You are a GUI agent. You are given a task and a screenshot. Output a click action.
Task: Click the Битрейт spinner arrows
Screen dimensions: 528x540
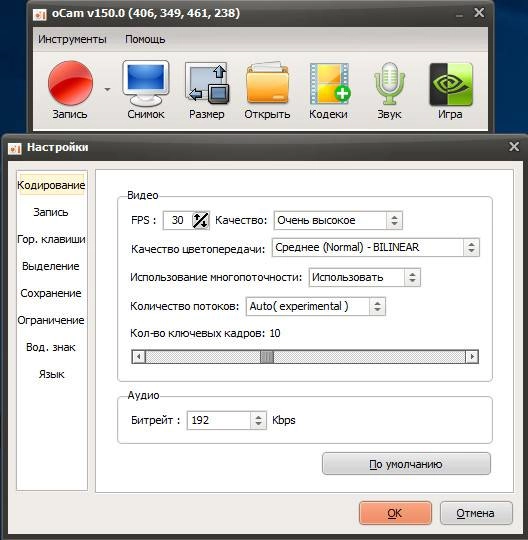point(258,420)
